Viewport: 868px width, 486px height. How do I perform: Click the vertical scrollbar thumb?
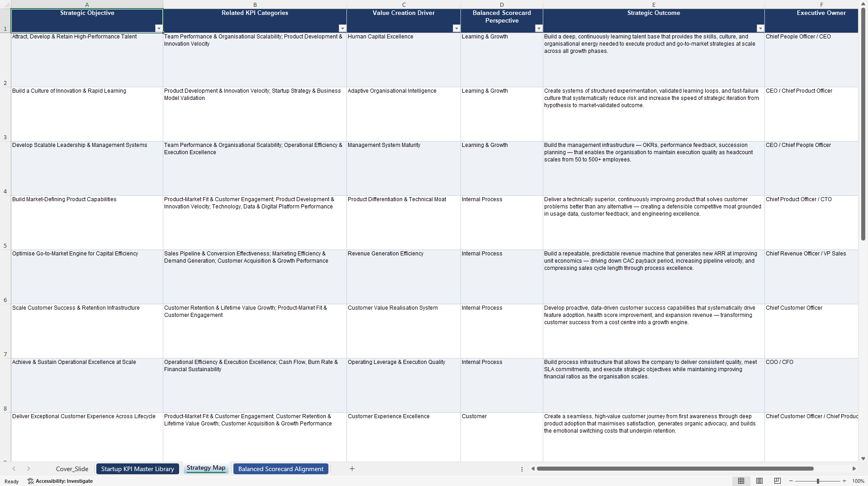point(863,124)
